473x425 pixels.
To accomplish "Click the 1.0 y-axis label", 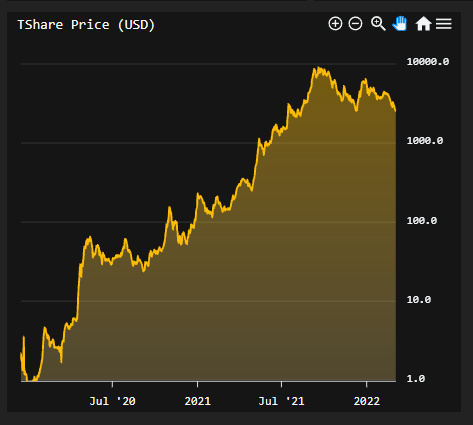I will (x=416, y=379).
